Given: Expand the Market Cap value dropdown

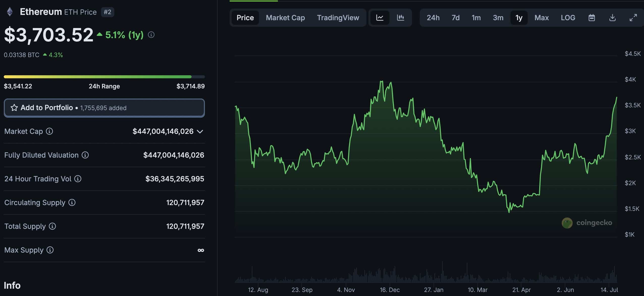Looking at the screenshot, I should coord(200,131).
